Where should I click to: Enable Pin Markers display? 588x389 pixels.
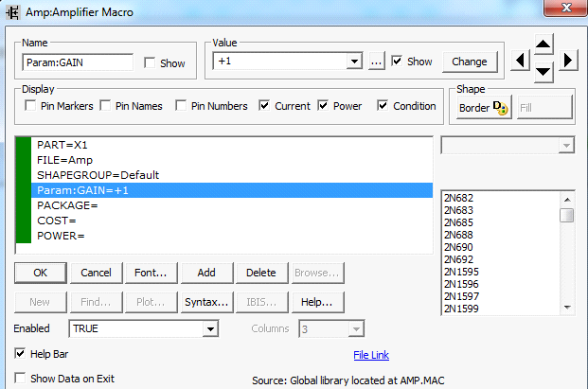[x=30, y=106]
